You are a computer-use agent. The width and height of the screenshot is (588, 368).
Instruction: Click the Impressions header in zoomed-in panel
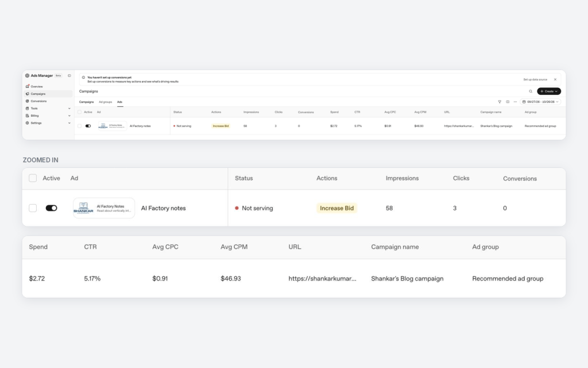tap(402, 178)
